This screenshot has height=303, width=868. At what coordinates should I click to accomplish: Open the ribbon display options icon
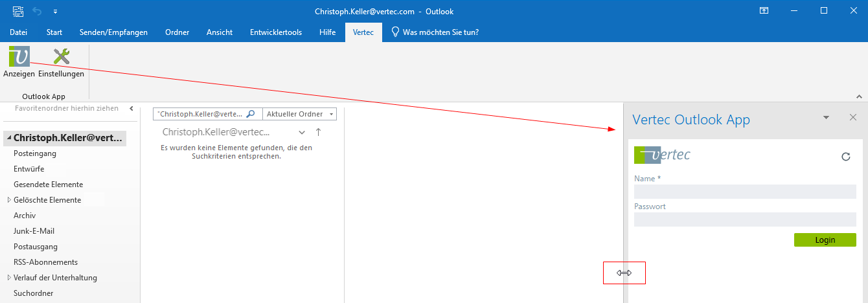click(764, 11)
